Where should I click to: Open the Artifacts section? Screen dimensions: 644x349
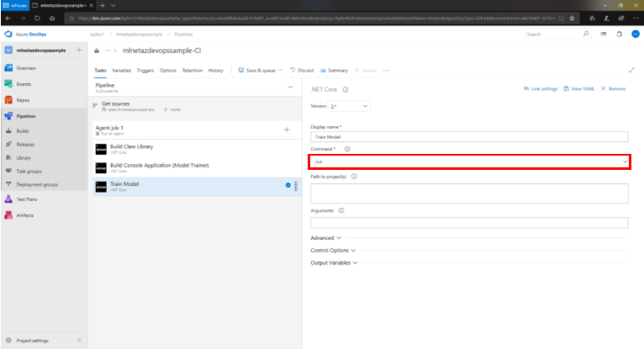[x=25, y=215]
